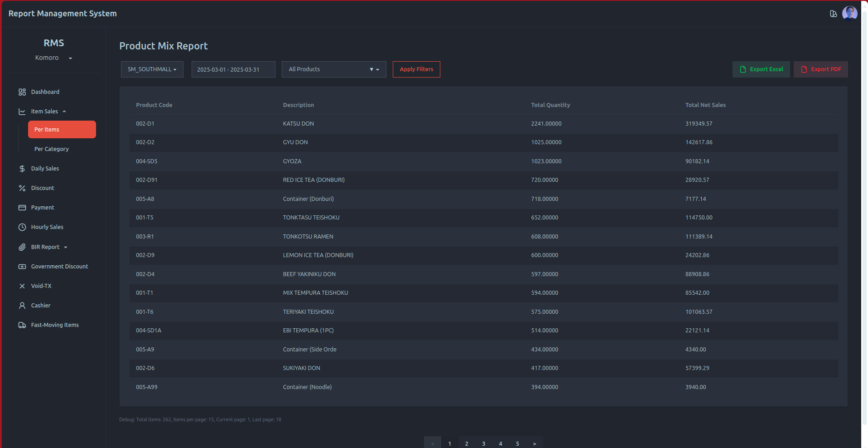Viewport: 868px width, 448px height.
Task: Collapse the Item Sales menu
Action: tap(44, 112)
